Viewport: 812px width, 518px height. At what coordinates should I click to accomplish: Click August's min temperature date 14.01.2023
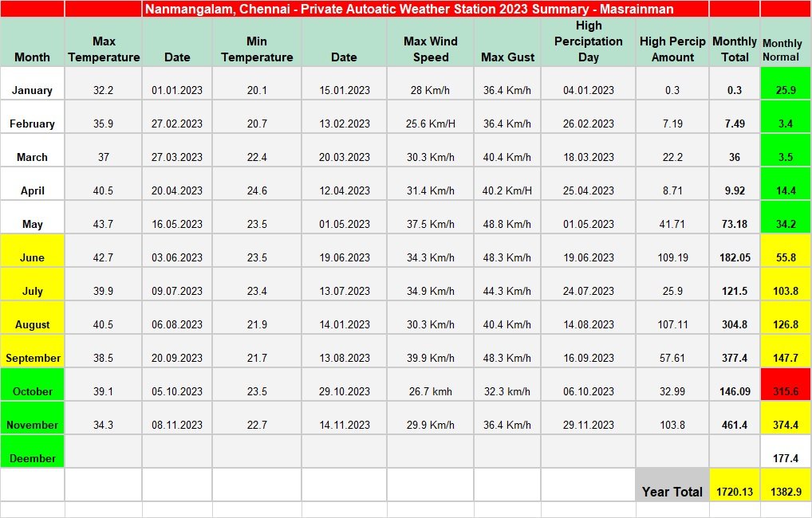tap(345, 317)
